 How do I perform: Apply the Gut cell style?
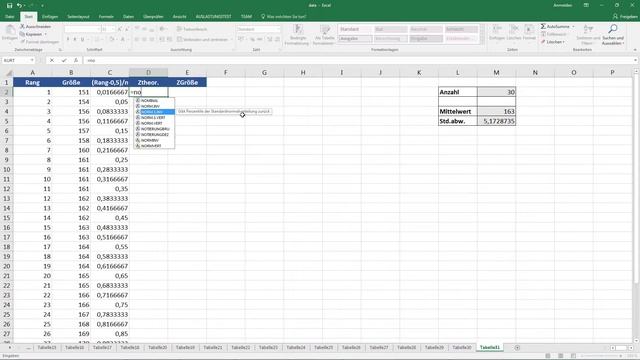coord(391,29)
